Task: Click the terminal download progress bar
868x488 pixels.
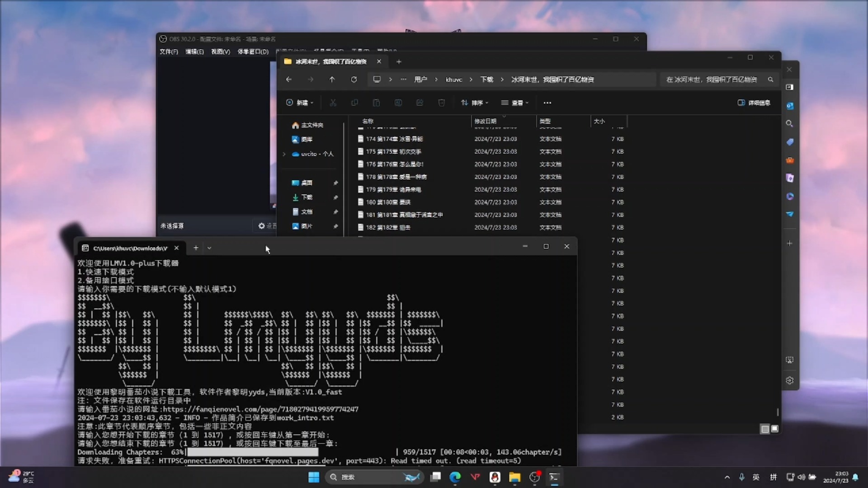Action: tap(250, 452)
